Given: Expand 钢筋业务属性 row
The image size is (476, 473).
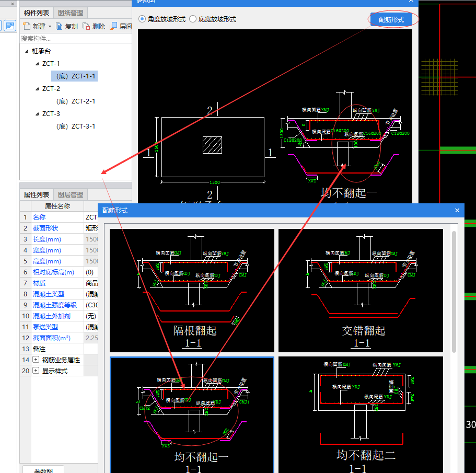Looking at the screenshot, I should click(36, 360).
